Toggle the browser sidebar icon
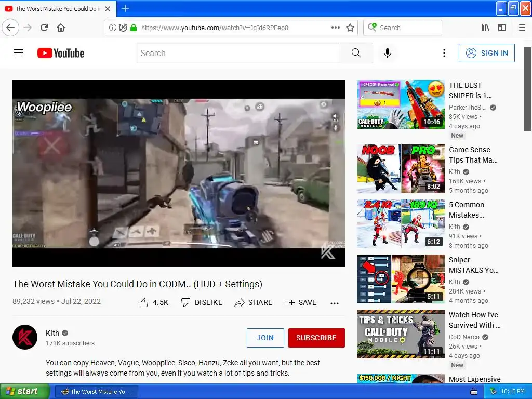 (x=502, y=28)
